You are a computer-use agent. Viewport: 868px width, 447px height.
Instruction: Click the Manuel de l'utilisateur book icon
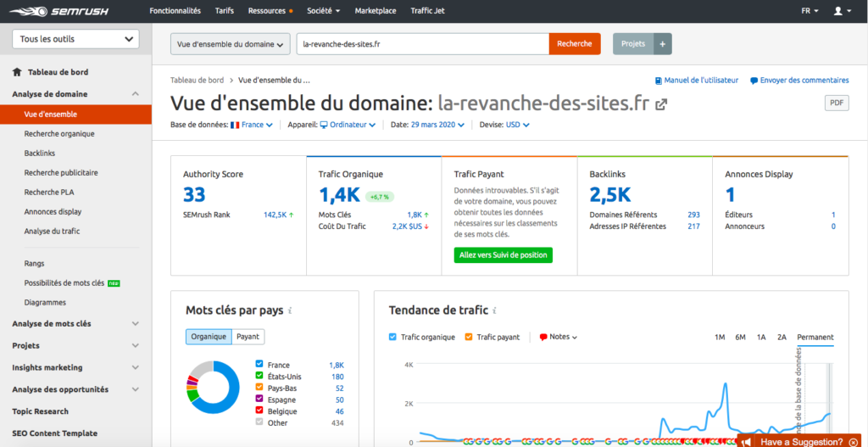658,81
